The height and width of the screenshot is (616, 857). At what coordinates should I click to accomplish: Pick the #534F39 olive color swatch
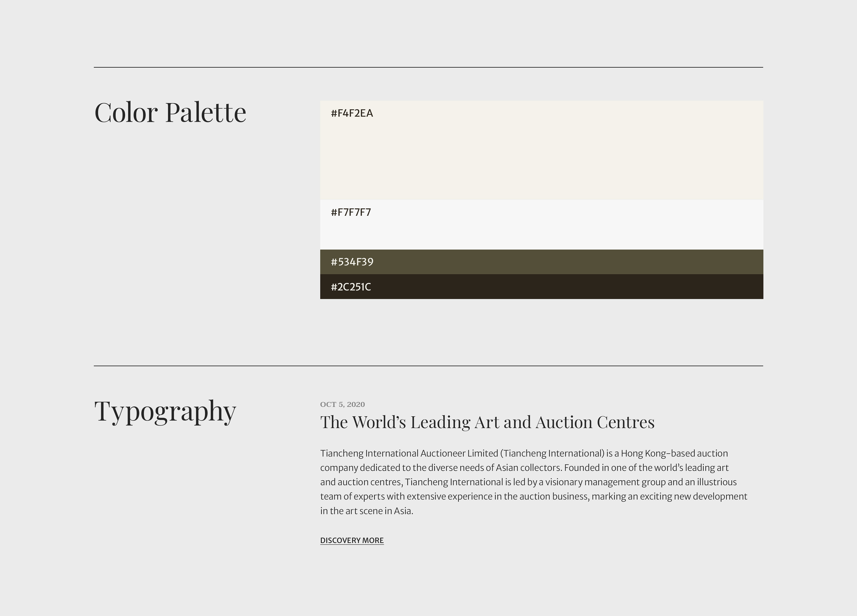point(541,262)
